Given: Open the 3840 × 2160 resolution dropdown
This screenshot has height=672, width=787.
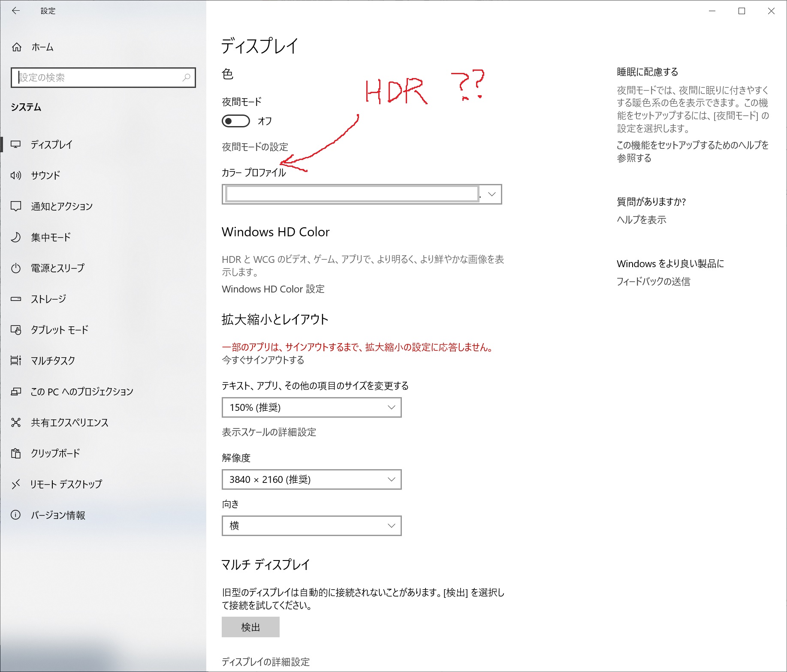Looking at the screenshot, I should (x=311, y=479).
